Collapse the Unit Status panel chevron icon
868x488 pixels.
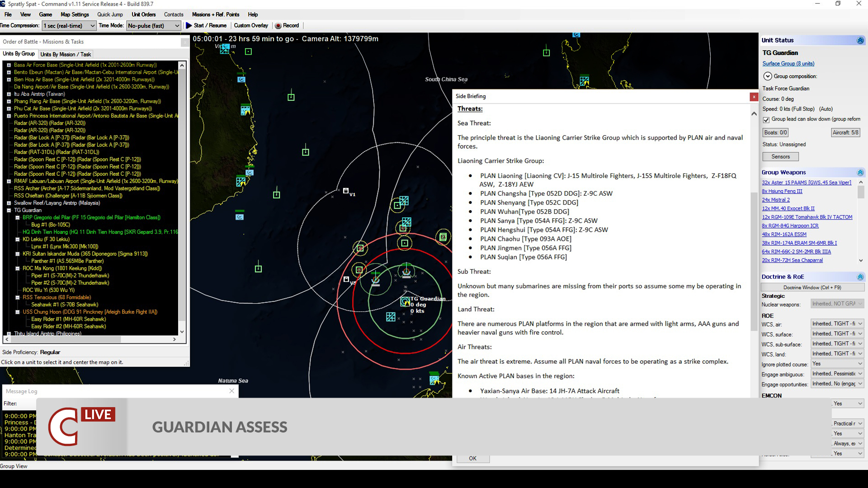tap(859, 40)
